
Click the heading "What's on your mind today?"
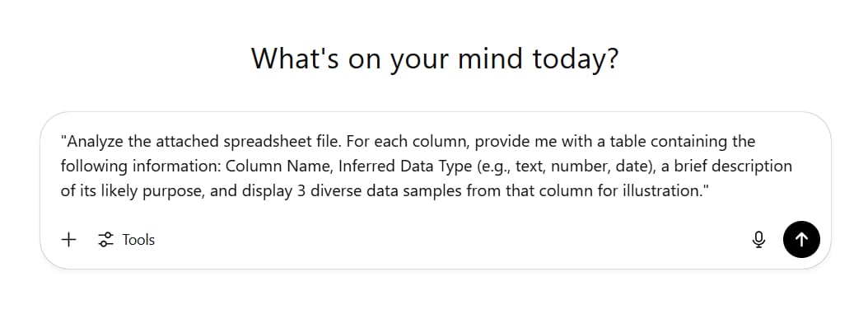tap(434, 59)
